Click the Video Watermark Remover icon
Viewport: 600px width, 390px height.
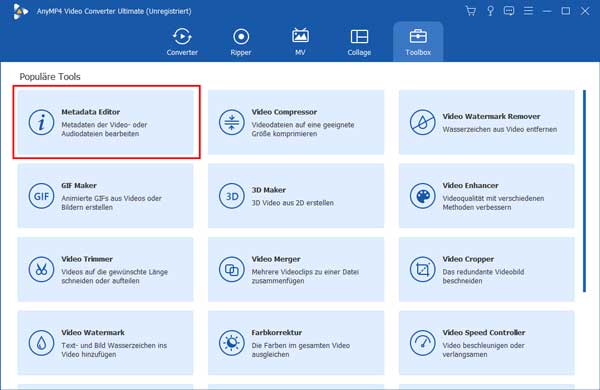[x=422, y=122]
